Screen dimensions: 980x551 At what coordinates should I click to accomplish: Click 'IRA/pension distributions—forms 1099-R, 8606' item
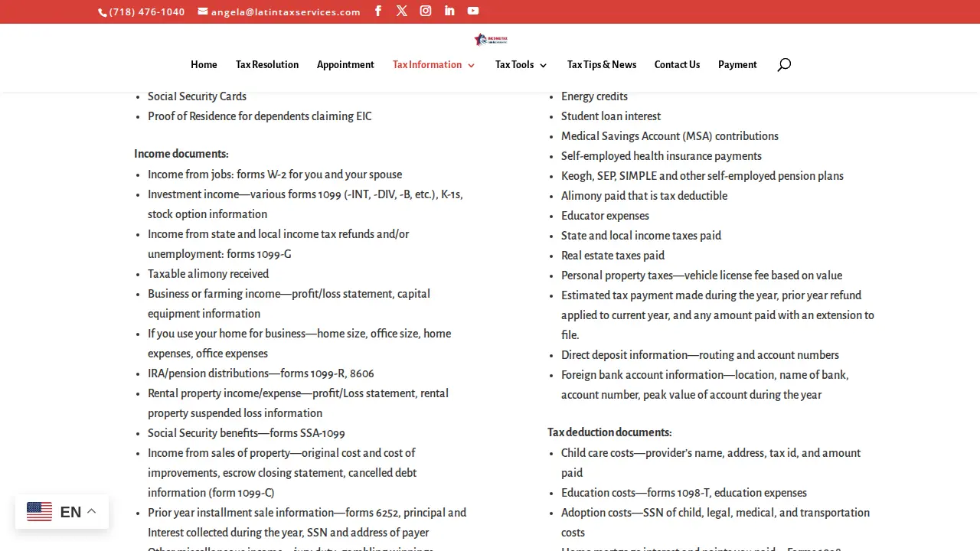point(261,373)
